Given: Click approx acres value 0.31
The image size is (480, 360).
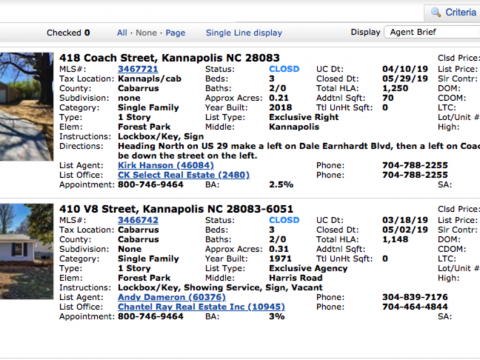Looking at the screenshot, I should pos(279,249).
